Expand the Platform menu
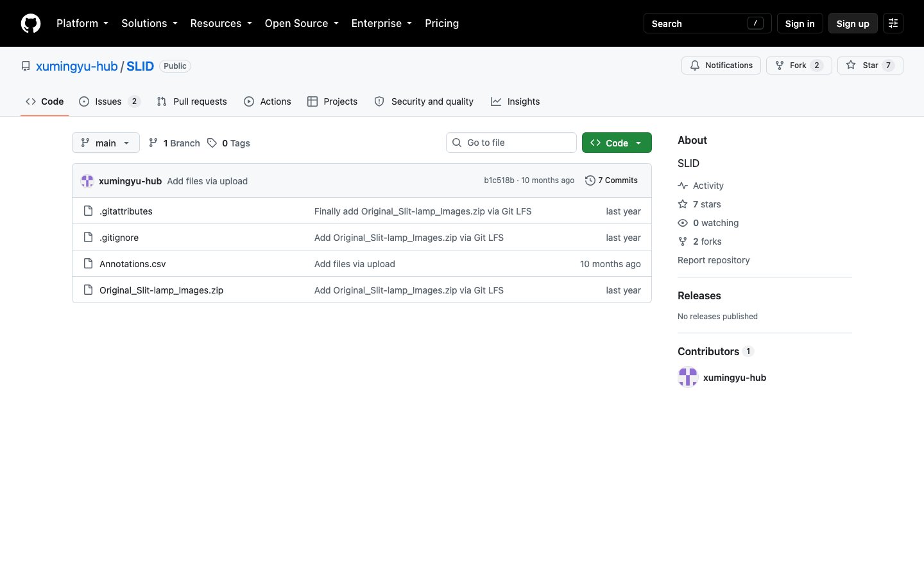Viewport: 924px width, 578px height. click(x=82, y=23)
